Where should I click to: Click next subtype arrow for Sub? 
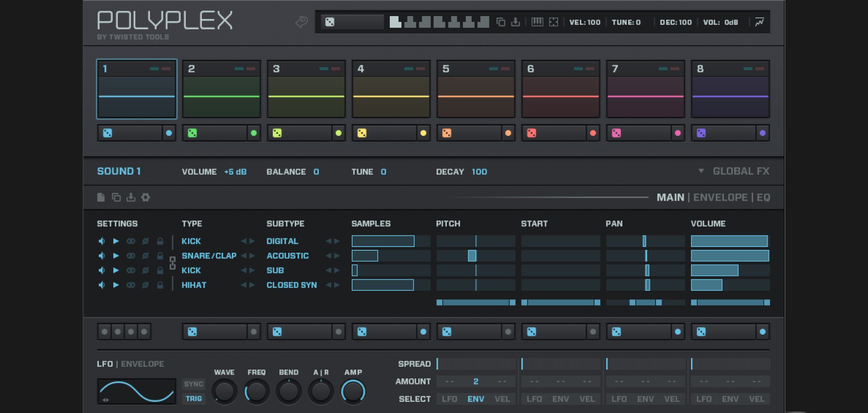pyautogui.click(x=337, y=270)
